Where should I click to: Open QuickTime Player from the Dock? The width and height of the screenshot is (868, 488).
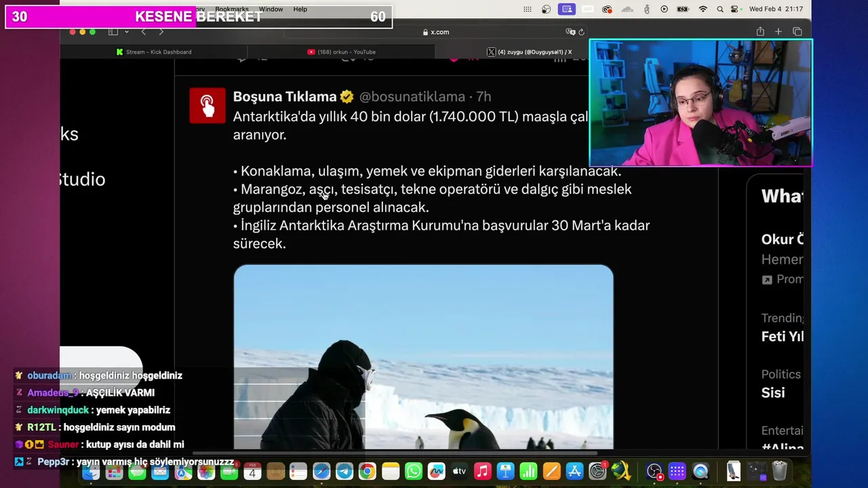701,471
